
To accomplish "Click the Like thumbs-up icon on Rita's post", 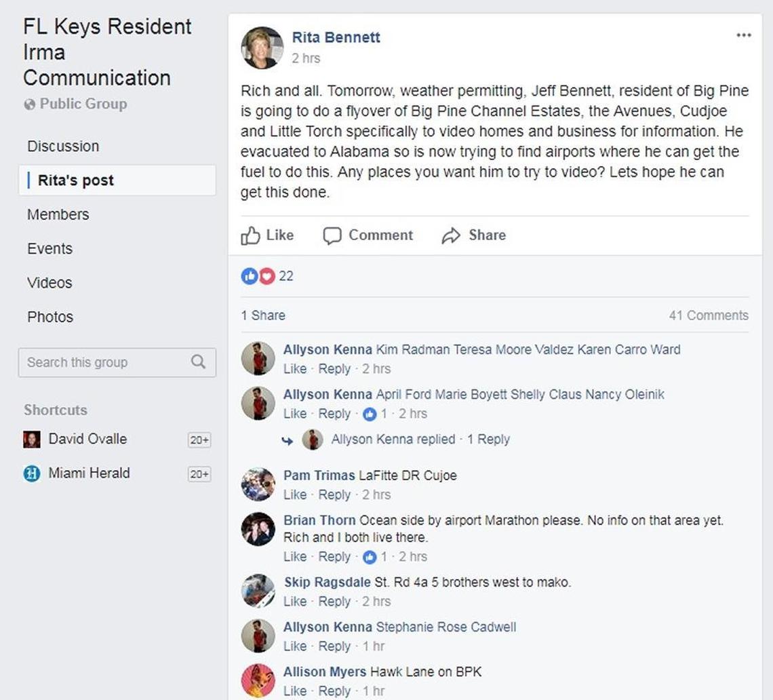I will click(250, 235).
